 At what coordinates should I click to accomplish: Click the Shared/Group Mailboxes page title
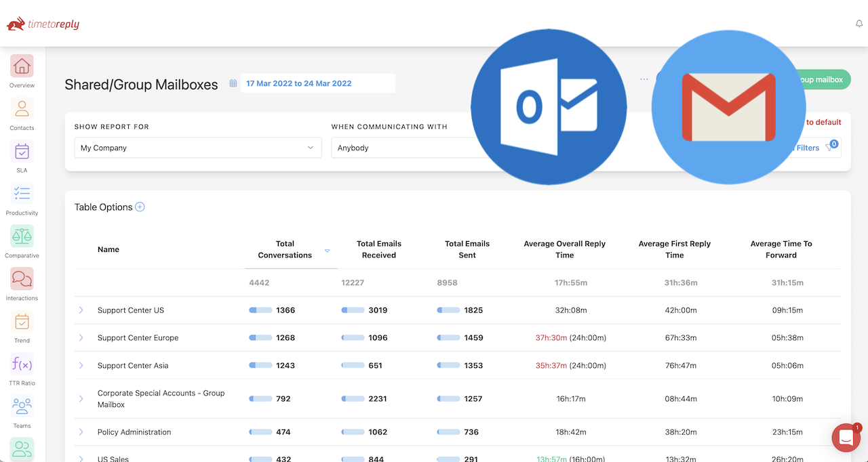pyautogui.click(x=141, y=85)
